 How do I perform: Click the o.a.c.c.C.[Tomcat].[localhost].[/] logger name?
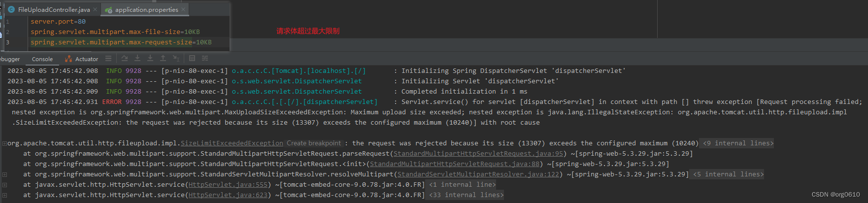[299, 71]
